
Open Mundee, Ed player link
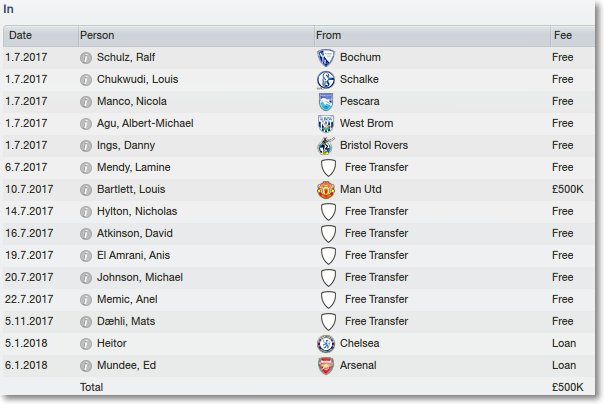point(126,365)
